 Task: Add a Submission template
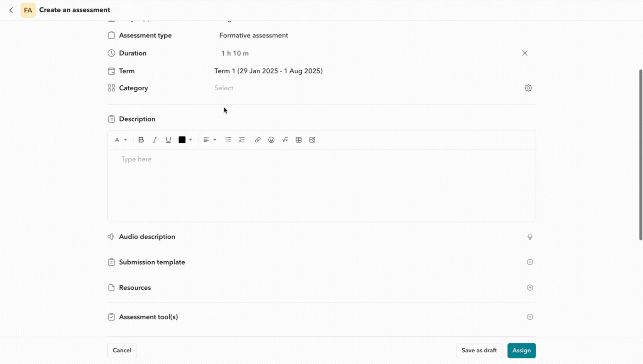530,262
